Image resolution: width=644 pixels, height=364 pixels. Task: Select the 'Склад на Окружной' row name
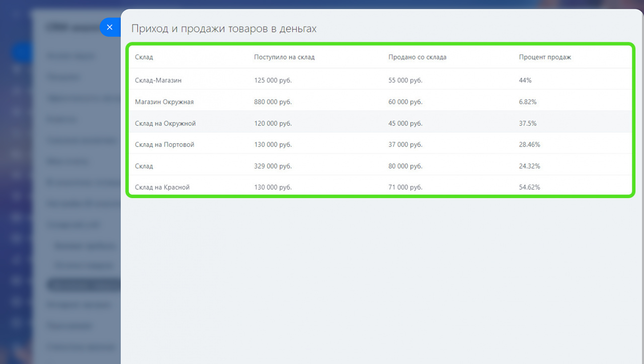(165, 123)
